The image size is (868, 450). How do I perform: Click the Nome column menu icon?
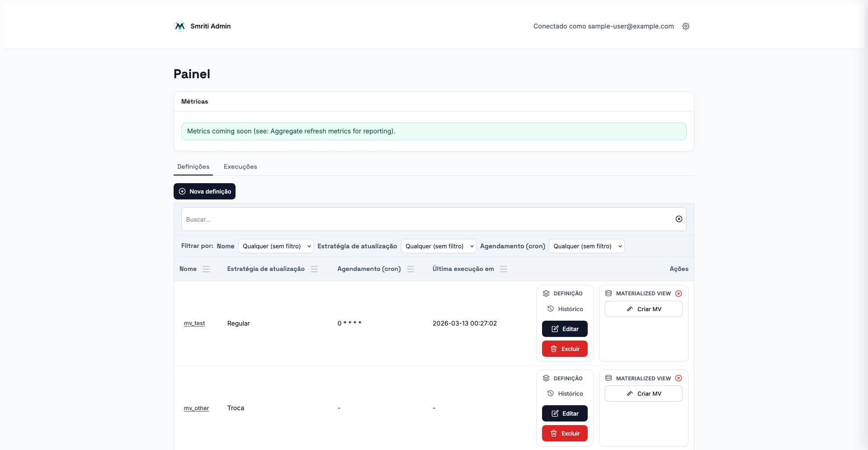(x=206, y=269)
